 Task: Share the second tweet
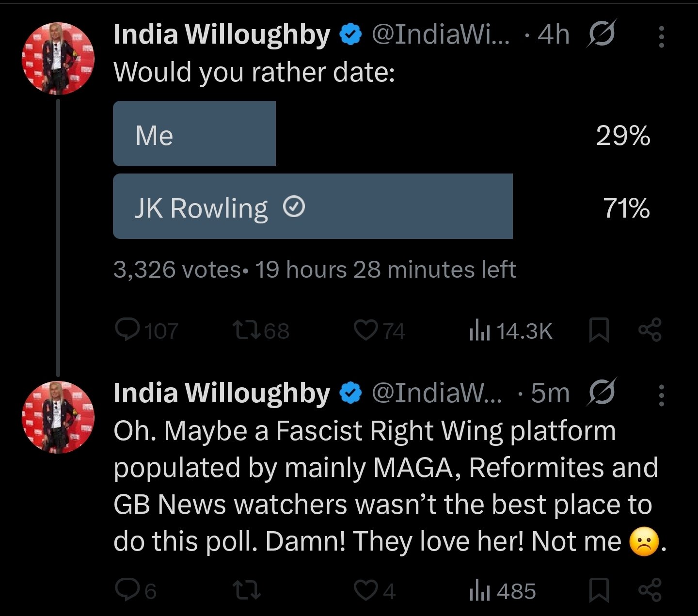point(650,591)
